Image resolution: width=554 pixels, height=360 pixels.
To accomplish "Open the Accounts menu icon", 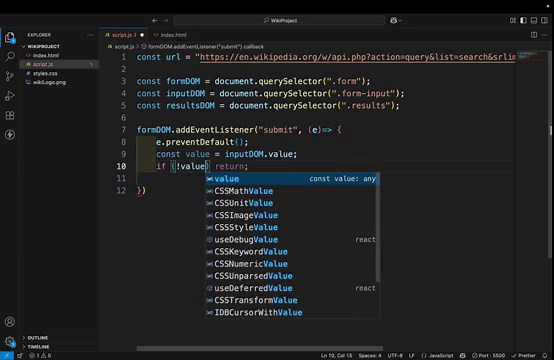I will coord(10,322).
